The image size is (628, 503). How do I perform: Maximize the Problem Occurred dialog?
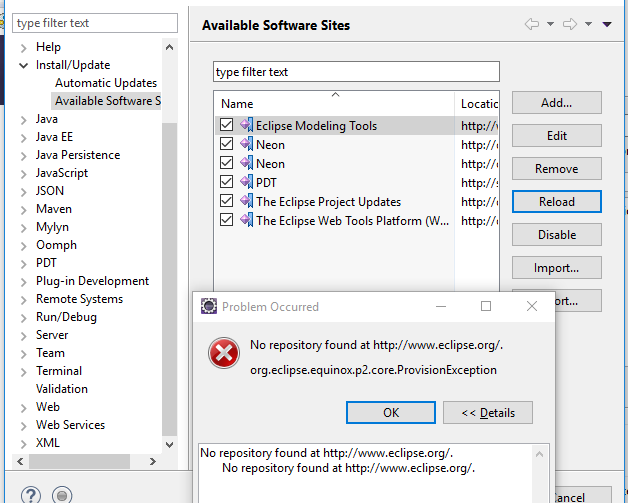(x=486, y=306)
